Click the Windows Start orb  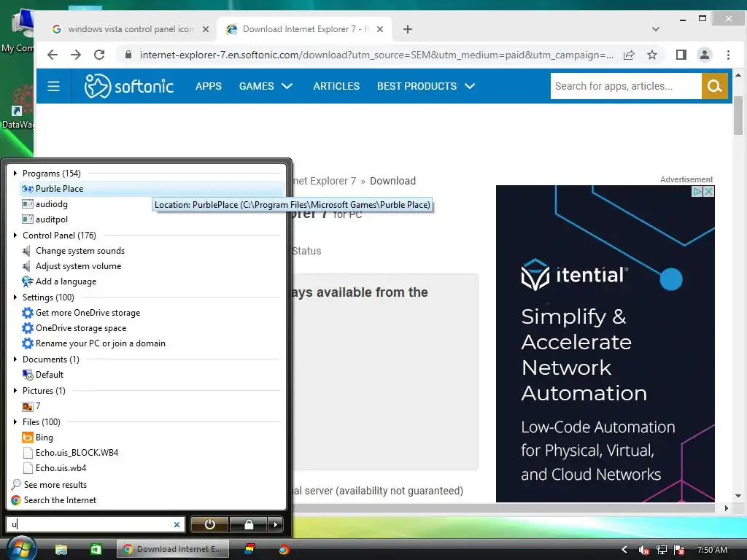[21, 548]
